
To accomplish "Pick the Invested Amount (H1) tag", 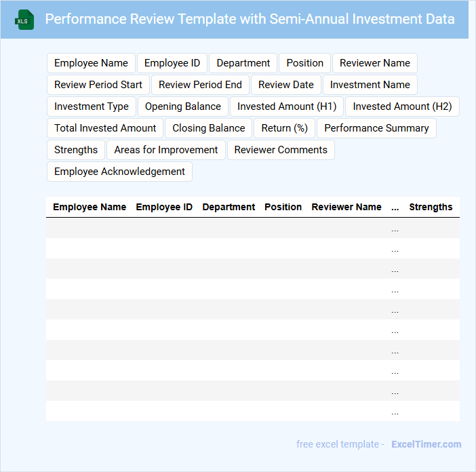I will click(x=287, y=106).
